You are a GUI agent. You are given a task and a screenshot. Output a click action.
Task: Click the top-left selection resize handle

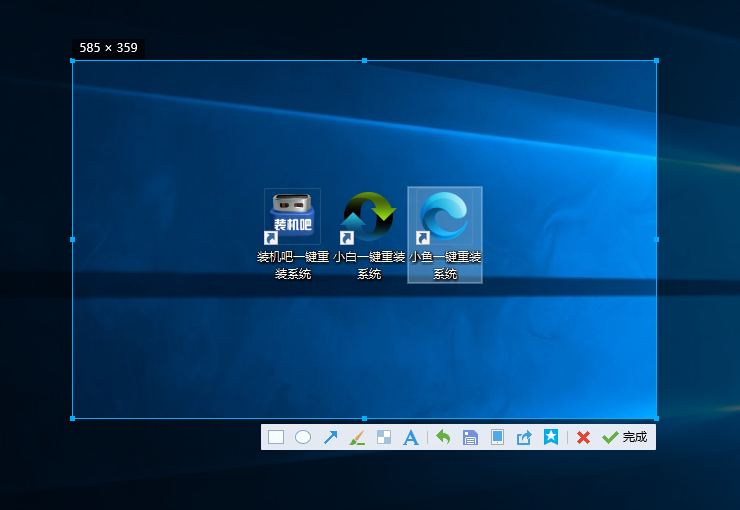tap(73, 61)
